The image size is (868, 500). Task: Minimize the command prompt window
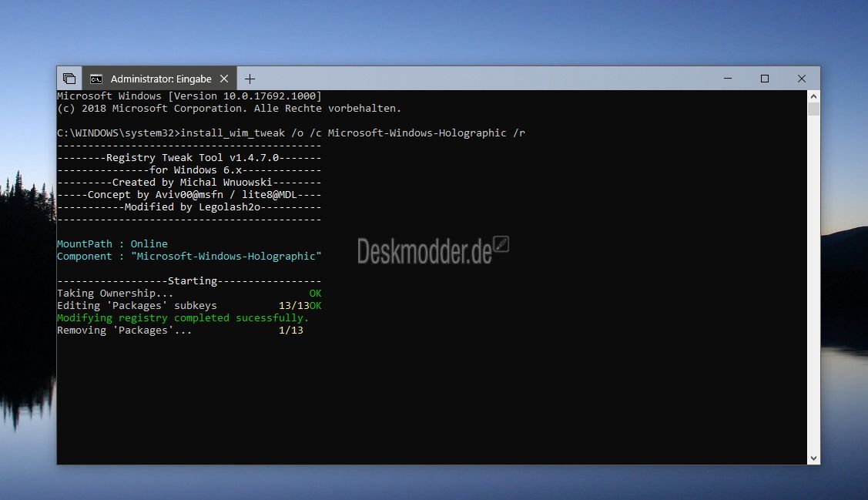(x=728, y=79)
